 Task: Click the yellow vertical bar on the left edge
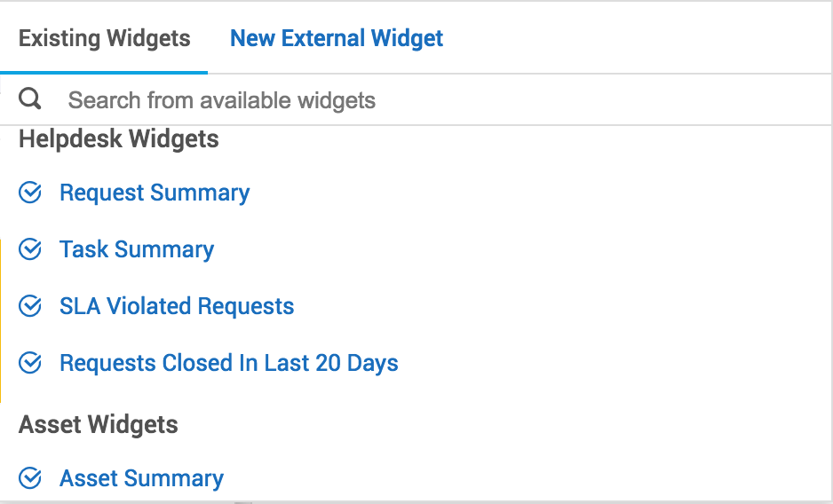coord(1,319)
